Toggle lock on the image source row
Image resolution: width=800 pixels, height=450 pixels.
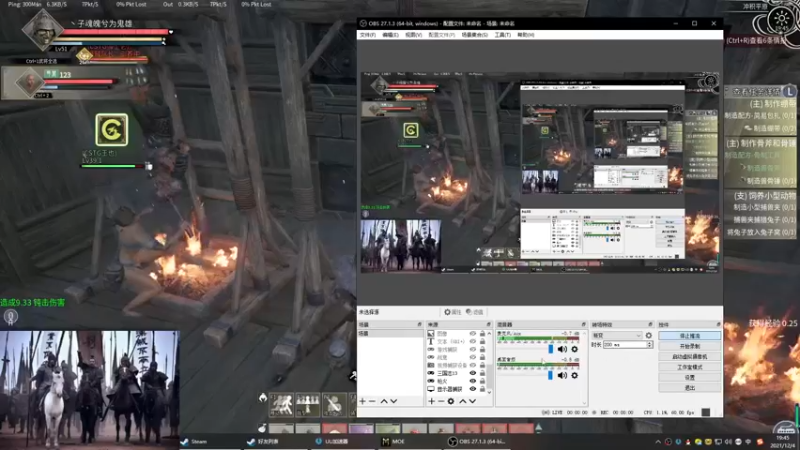(482, 334)
